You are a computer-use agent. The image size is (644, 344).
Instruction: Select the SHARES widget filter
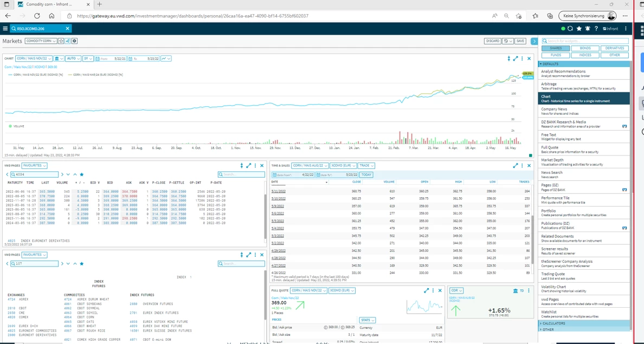coord(556,48)
